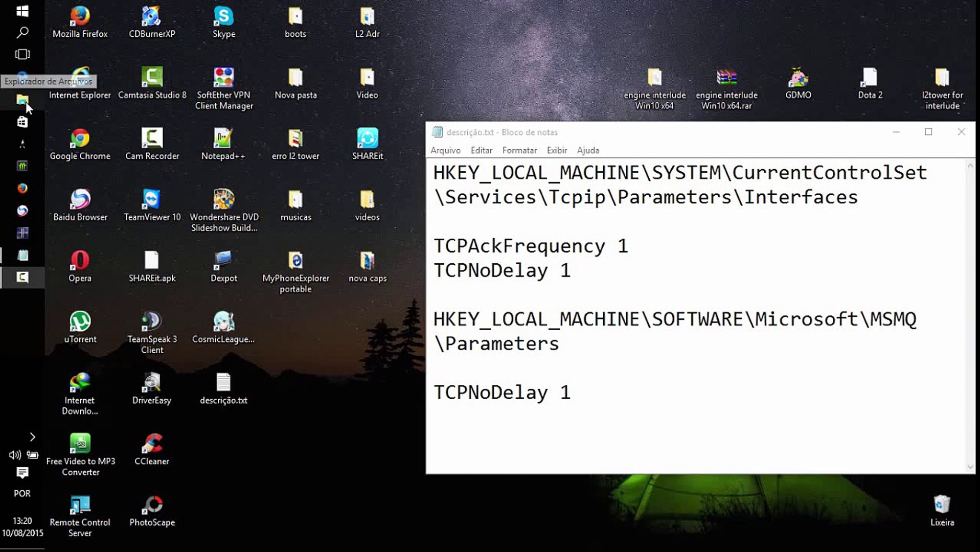Select the GDMO desktop icon
Image resolution: width=980 pixels, height=552 pixels.
coord(798,83)
